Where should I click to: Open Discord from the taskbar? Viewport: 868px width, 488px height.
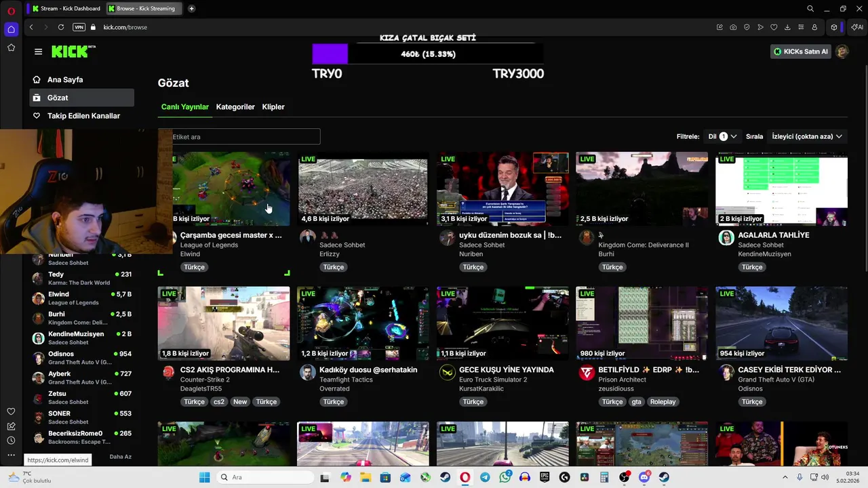pyautogui.click(x=644, y=477)
